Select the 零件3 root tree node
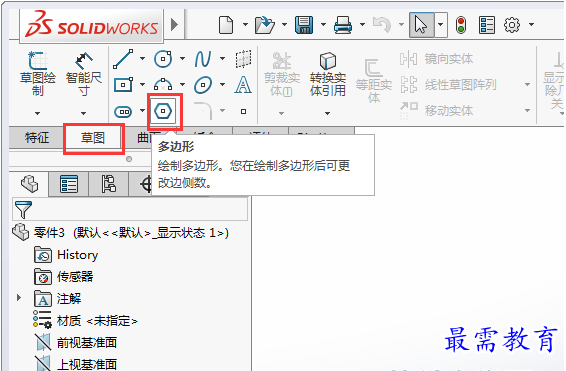 pyautogui.click(x=121, y=233)
